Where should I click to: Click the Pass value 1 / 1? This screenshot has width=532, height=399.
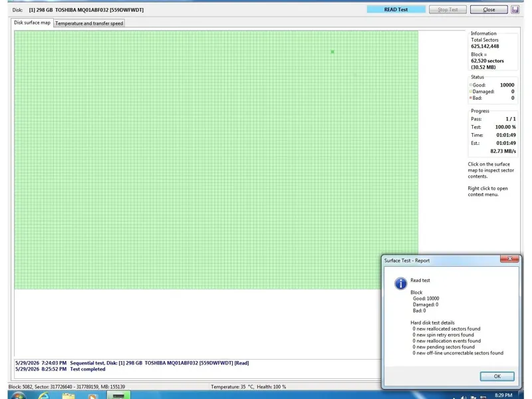[x=511, y=119]
